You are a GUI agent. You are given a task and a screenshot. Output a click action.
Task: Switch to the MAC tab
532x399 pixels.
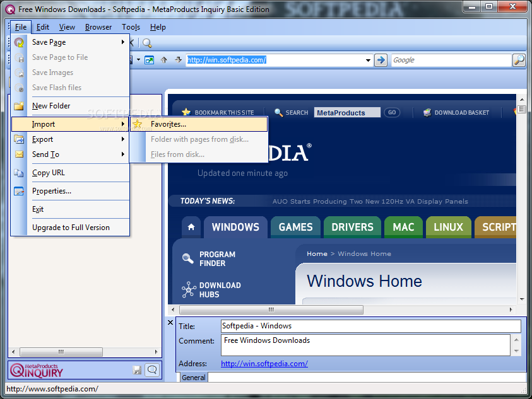pos(403,227)
